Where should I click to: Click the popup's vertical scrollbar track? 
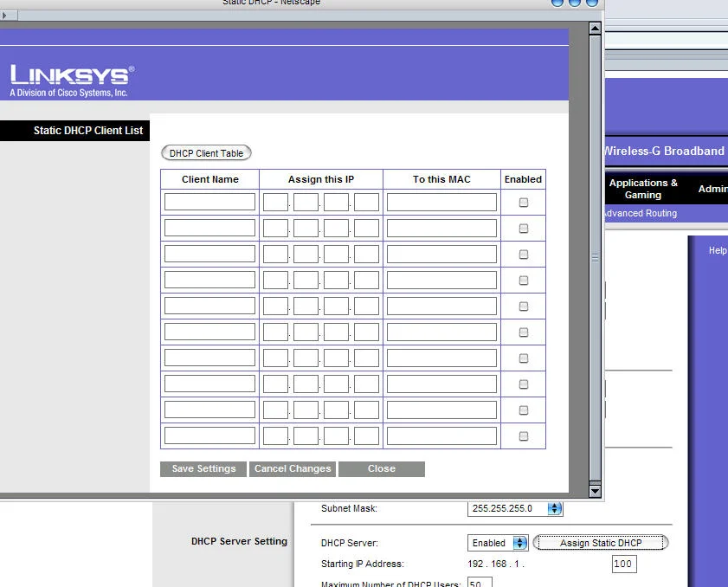(595, 346)
